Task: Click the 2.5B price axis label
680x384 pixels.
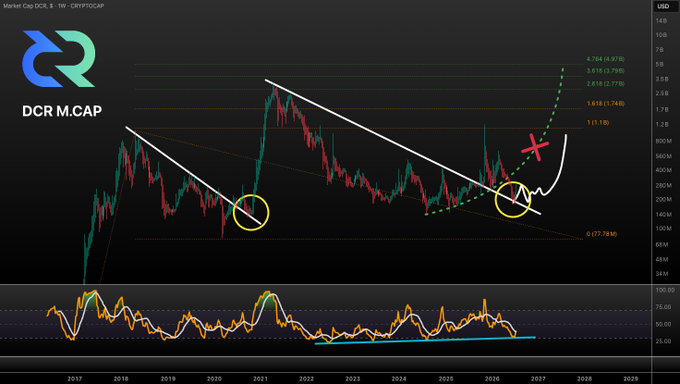Action: click(x=662, y=94)
